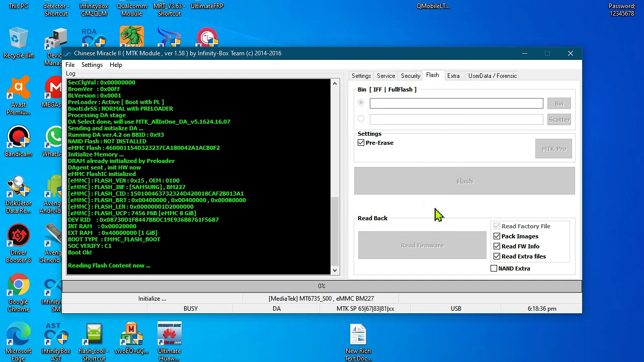Click the log scrollbar up arrow
644x362 pixels.
click(335, 83)
